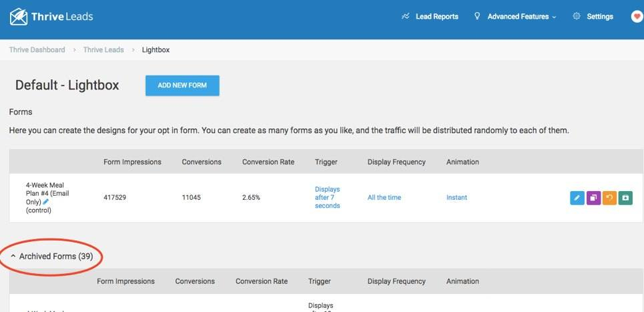The width and height of the screenshot is (644, 312).
Task: Change the 'Instant' animation setting
Action: [456, 197]
